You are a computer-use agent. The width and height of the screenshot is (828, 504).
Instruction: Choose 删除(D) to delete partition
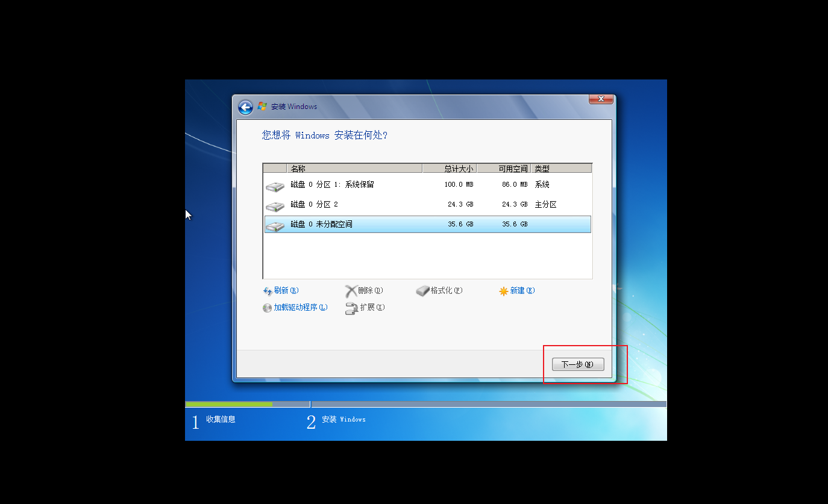[371, 290]
